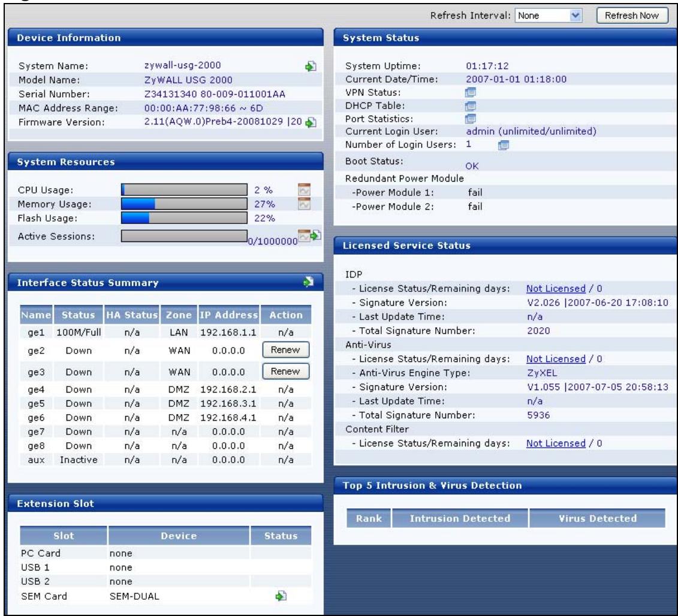Click the Power Module 2 fail status
The image size is (678, 616).
coord(475,206)
